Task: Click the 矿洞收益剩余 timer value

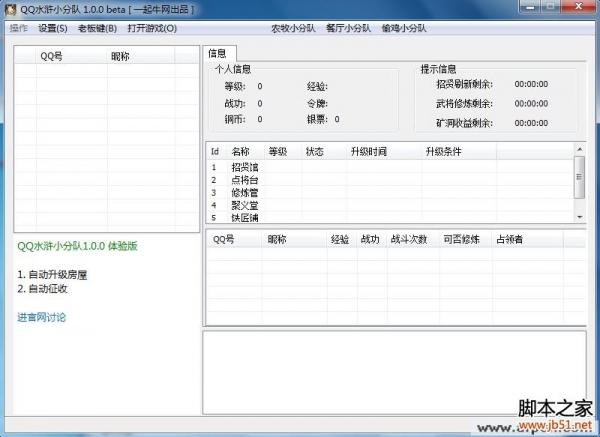Action: [531, 123]
